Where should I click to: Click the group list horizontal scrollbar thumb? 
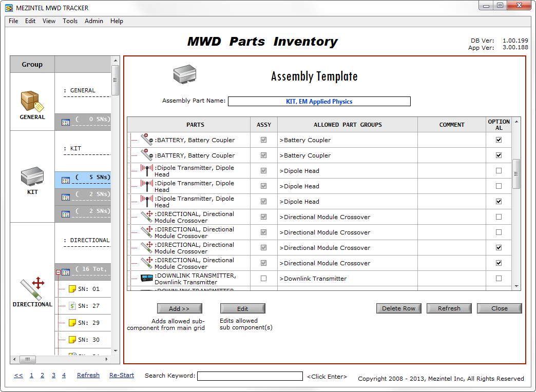(x=28, y=359)
